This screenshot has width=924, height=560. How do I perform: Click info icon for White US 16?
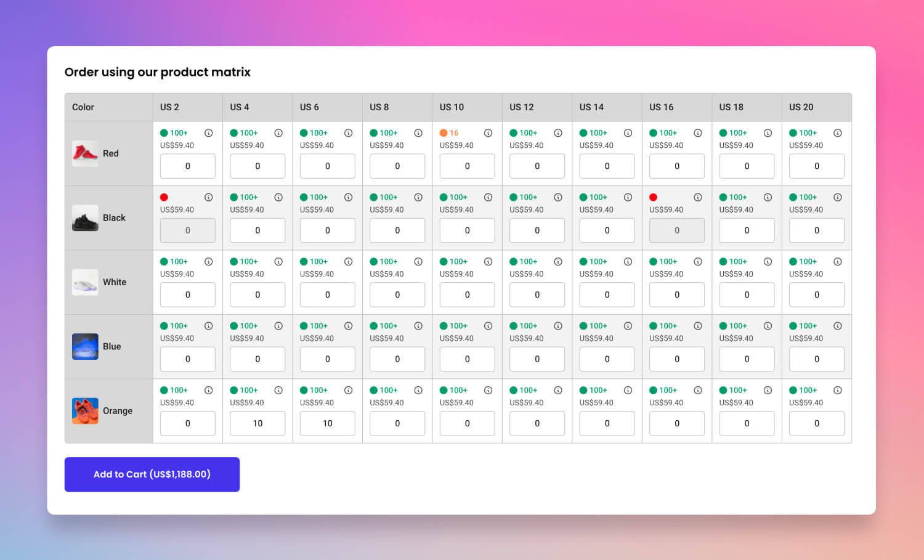[698, 262]
